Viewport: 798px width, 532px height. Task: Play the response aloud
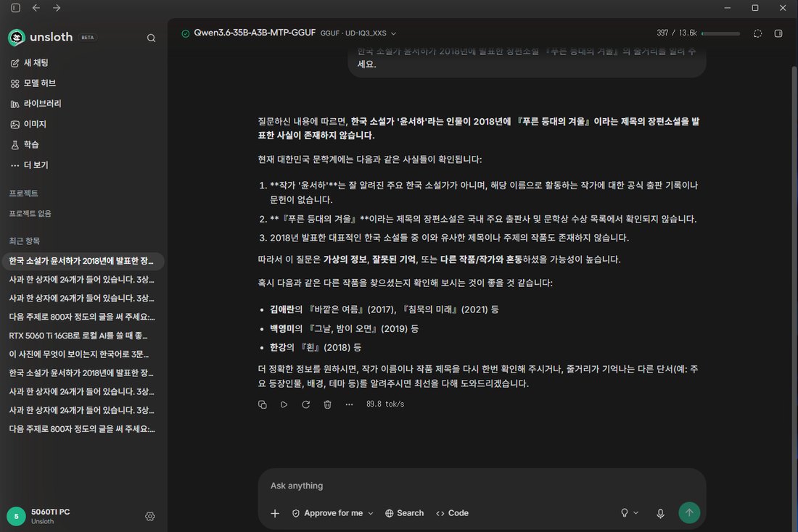[284, 404]
